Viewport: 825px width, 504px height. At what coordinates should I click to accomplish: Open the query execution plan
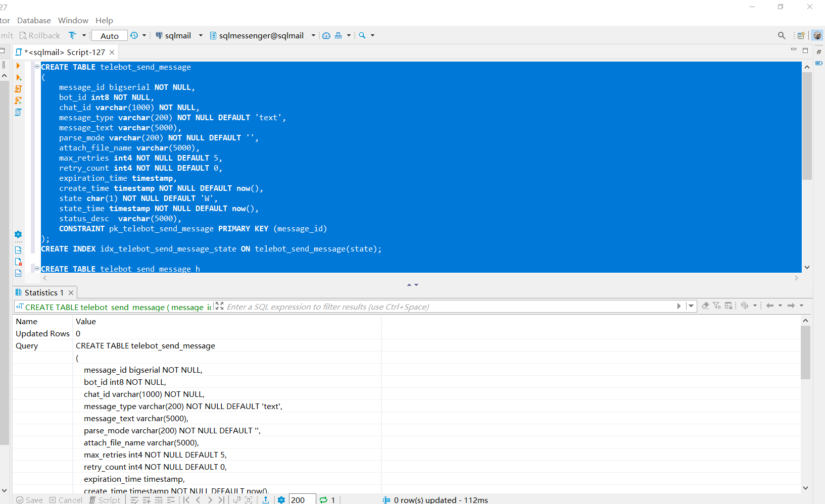pyautogui.click(x=18, y=112)
